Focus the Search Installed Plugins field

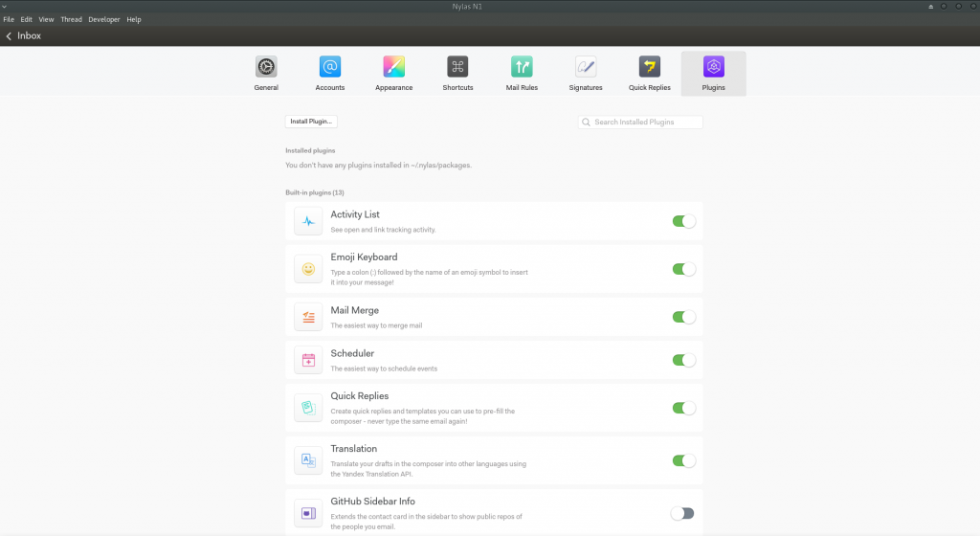640,123
